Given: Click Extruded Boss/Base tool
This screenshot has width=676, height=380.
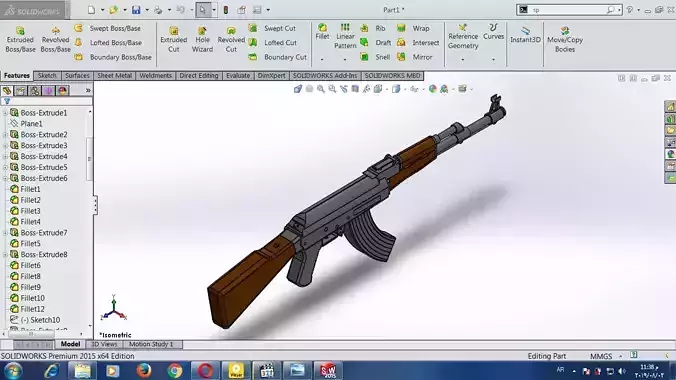Looking at the screenshot, I should click(x=20, y=39).
